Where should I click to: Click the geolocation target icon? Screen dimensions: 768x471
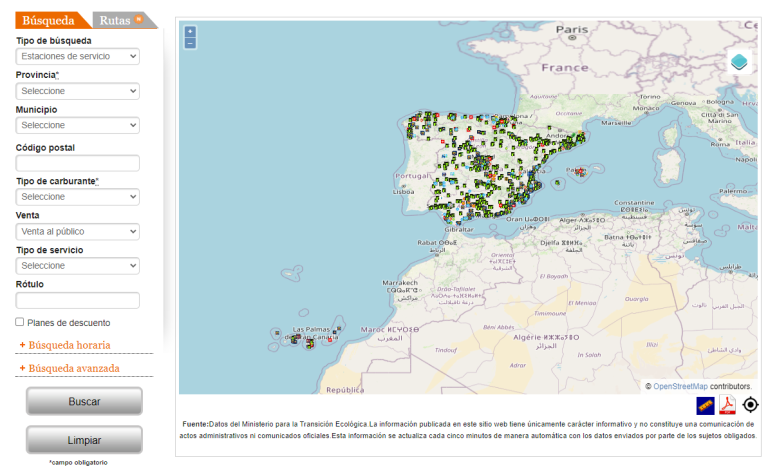[750, 405]
